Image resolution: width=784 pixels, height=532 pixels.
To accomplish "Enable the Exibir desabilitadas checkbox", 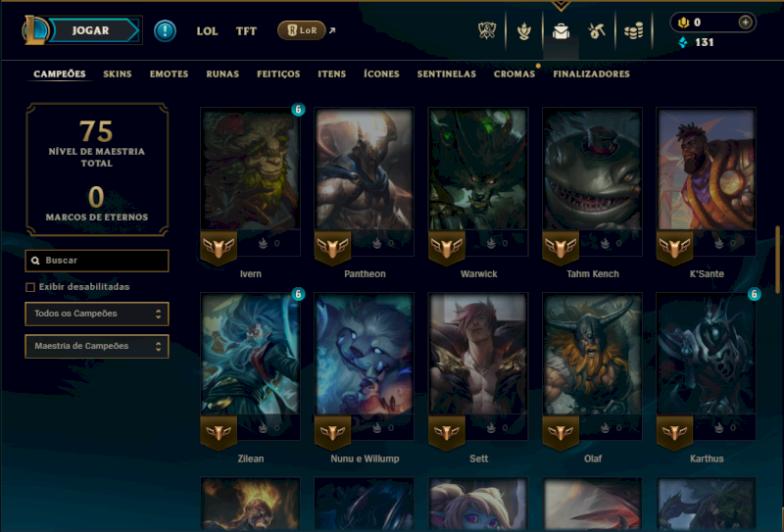I will click(x=30, y=287).
